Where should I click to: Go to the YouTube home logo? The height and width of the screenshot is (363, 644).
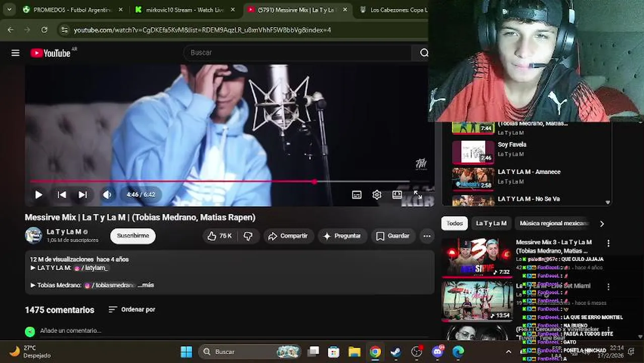click(x=50, y=53)
